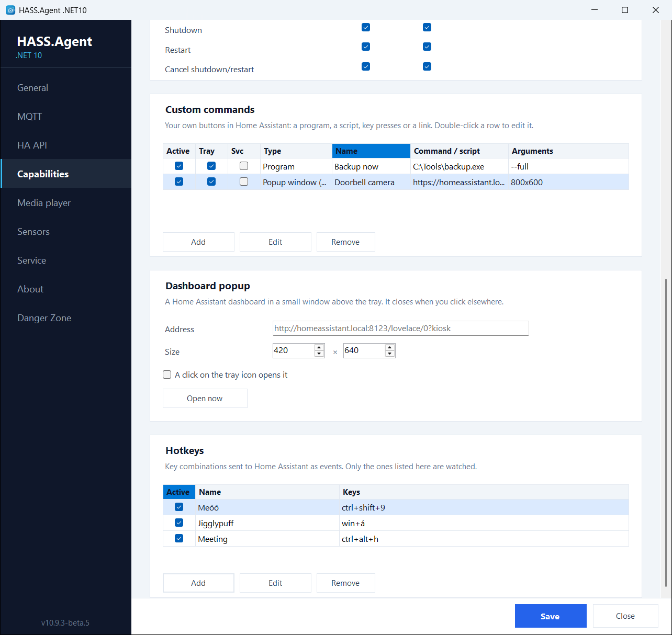
Task: Save the settings
Action: coord(551,616)
